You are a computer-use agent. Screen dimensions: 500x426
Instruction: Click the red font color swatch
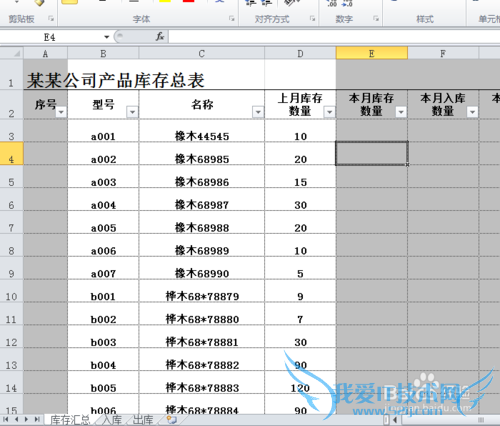pos(189,1)
